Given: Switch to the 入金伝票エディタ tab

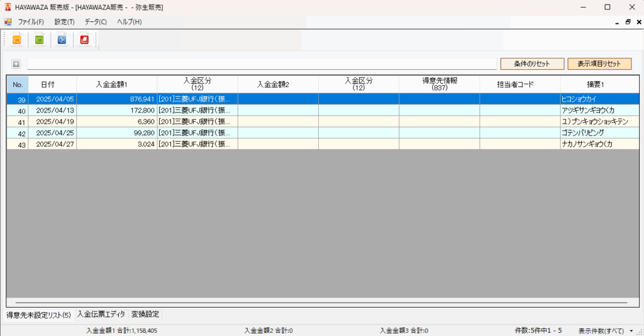Looking at the screenshot, I should coord(101,314).
